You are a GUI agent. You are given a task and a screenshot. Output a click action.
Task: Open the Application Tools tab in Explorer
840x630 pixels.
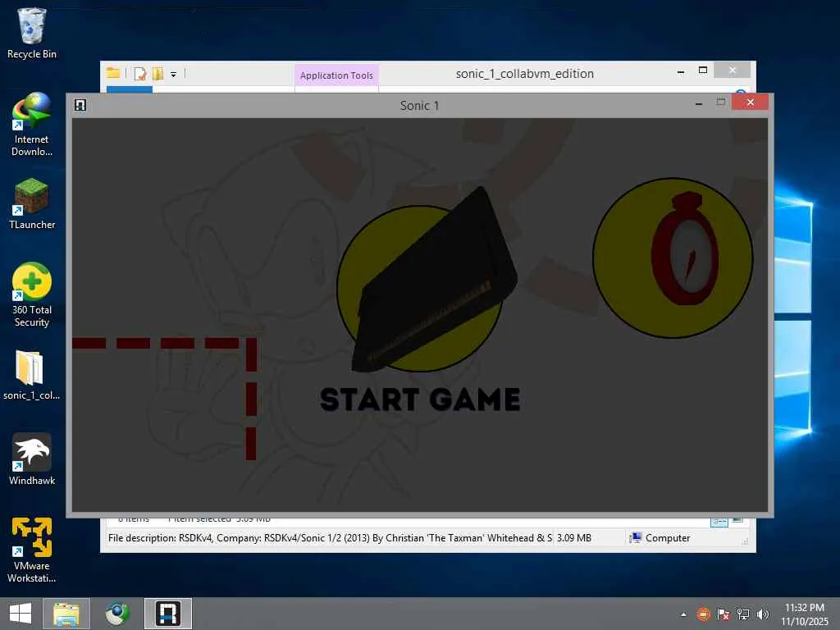click(x=336, y=75)
